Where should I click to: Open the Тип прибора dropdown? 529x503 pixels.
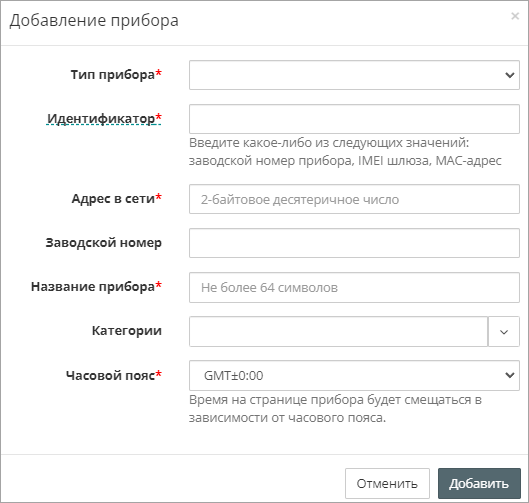click(354, 75)
